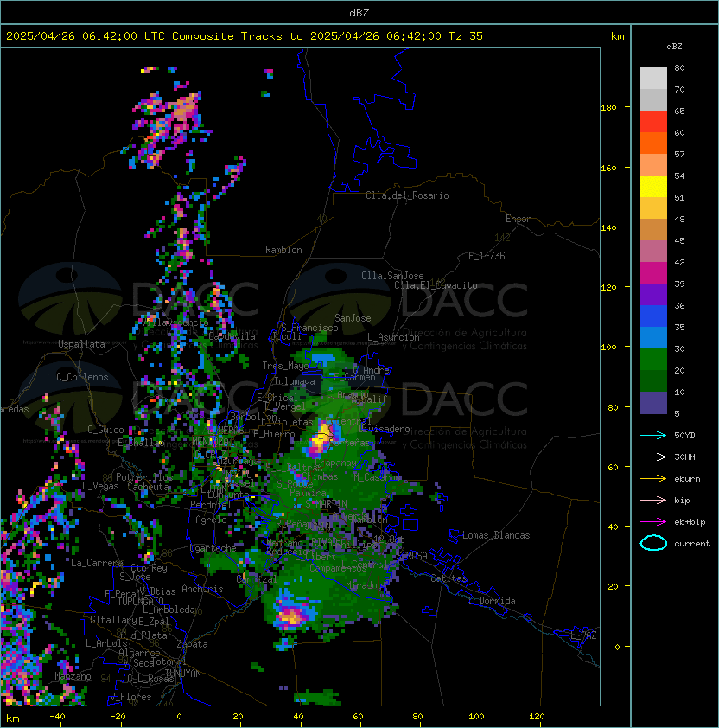Click the 'eburn' legend label
Viewport: 719px width, 728px height.
click(x=687, y=479)
